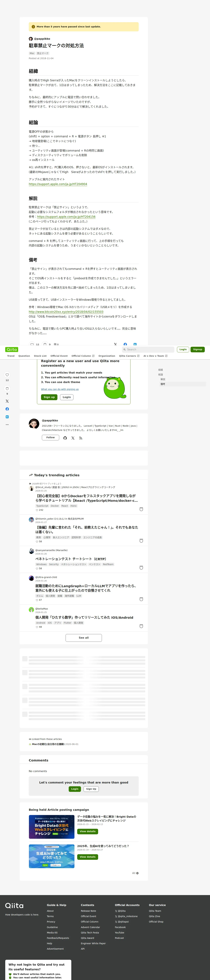Open pappikko's RSS feed icon
This screenshot has height=980, width=210.
[x=80, y=438]
